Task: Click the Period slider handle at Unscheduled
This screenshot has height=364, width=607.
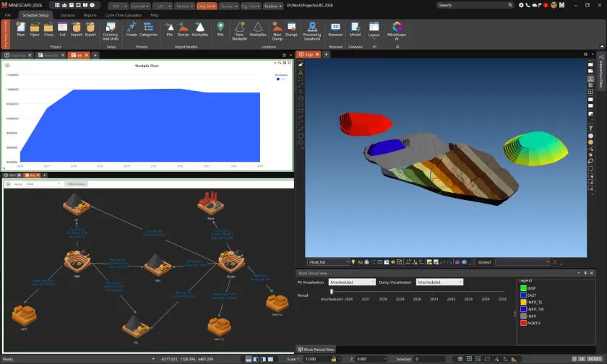Action: tap(332, 291)
